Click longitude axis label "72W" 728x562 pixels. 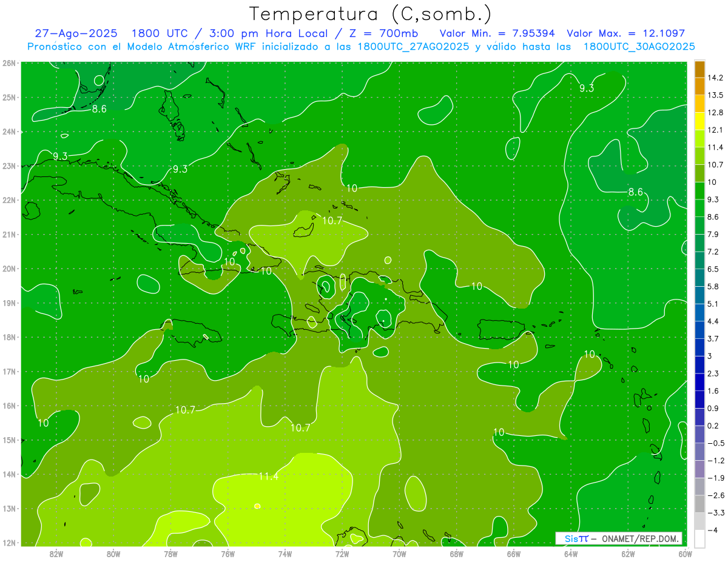click(x=342, y=554)
